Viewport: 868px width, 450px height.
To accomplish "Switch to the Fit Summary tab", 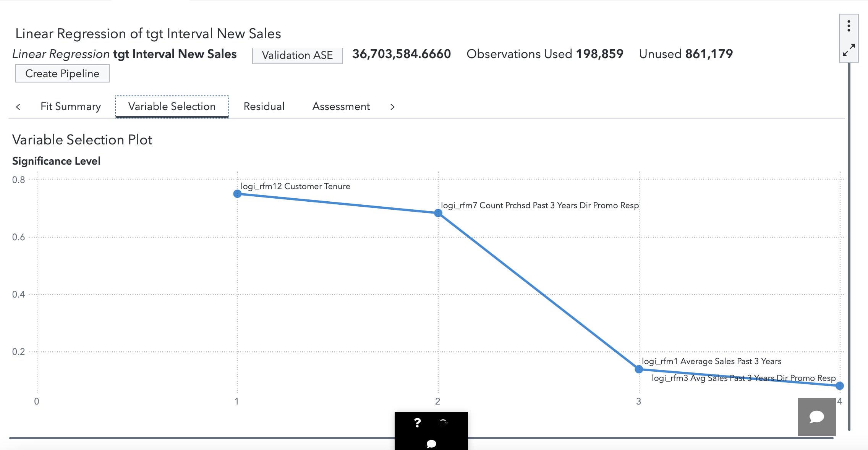I will (71, 107).
